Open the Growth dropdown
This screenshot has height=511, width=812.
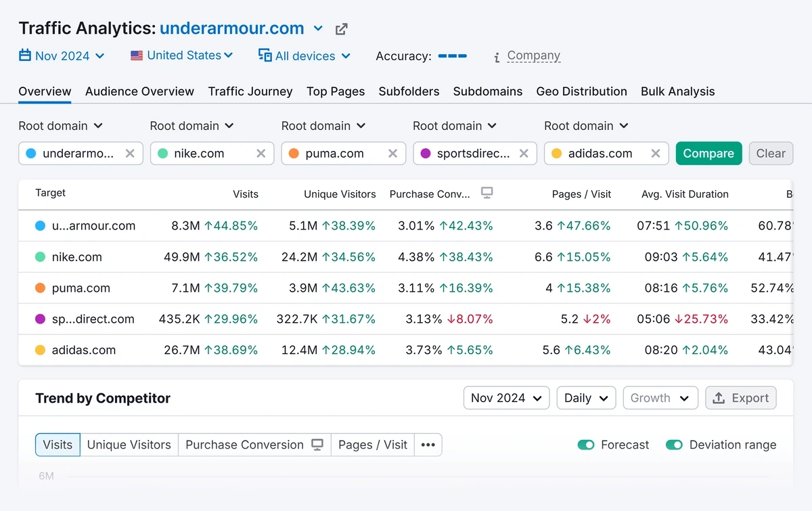tap(660, 398)
